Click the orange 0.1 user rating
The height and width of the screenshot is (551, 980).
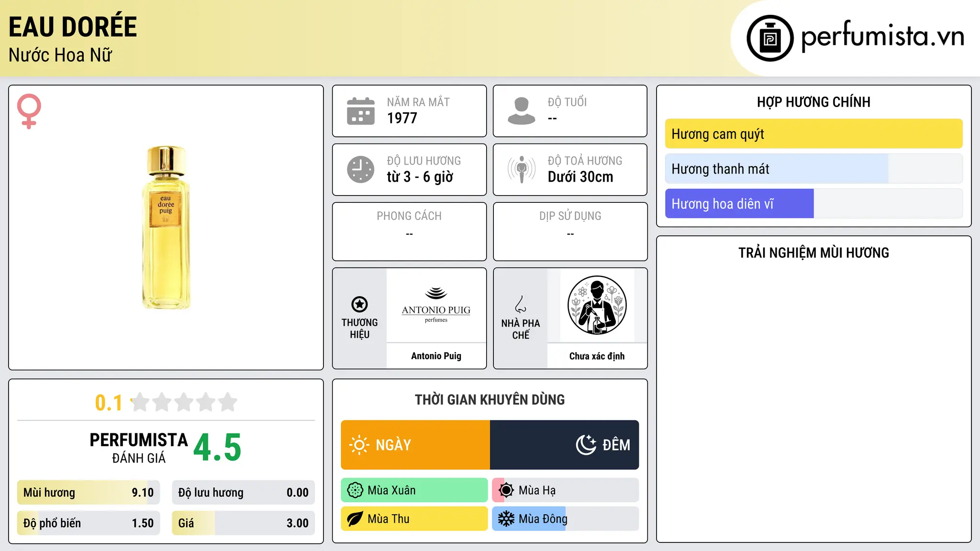pos(109,403)
